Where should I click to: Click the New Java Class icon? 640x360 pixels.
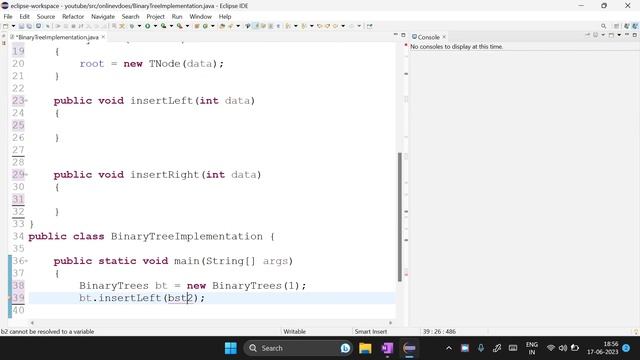click(x=205, y=26)
